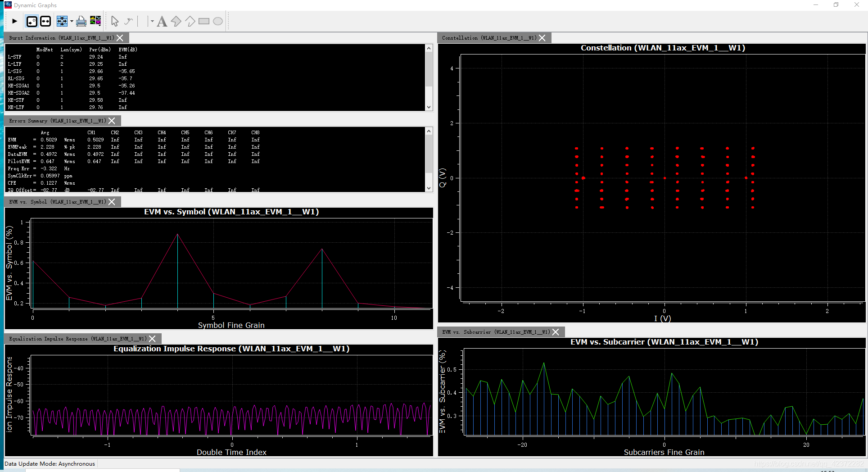Toggle synchronous data update mode icon
Viewport: 868px width, 472px height.
click(45, 21)
